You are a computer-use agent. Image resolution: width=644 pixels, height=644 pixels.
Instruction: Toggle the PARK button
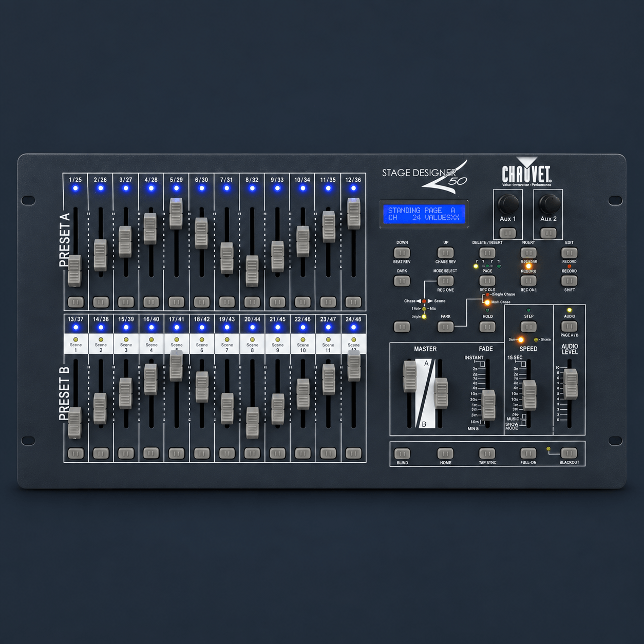tap(446, 327)
